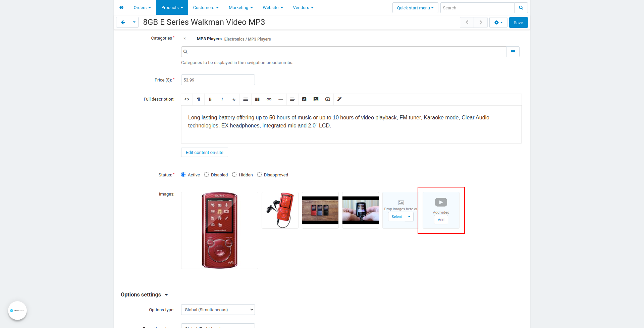The width and height of the screenshot is (644, 328).
Task: Insert a list in the editor
Action: pos(246,99)
